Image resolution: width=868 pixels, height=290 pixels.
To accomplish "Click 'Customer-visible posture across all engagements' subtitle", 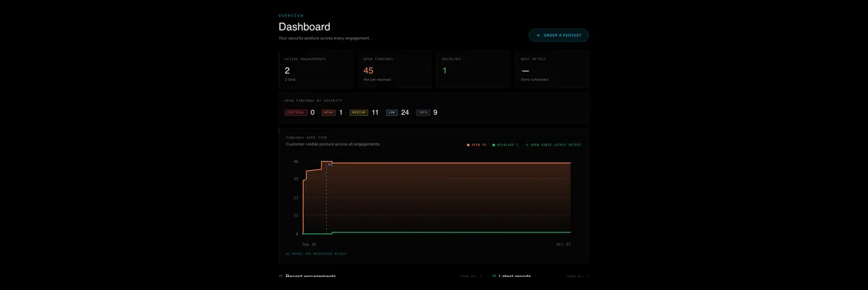I will point(333,144).
